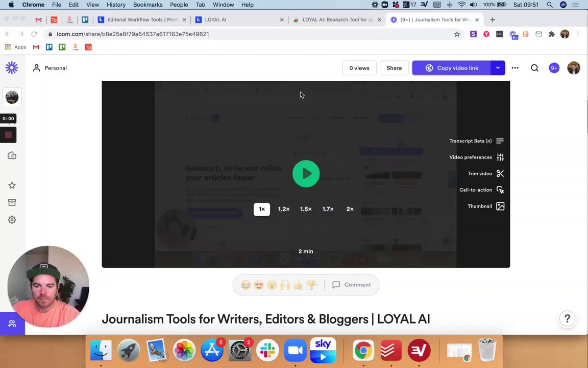
Task: Open the Window menu
Action: click(x=223, y=5)
